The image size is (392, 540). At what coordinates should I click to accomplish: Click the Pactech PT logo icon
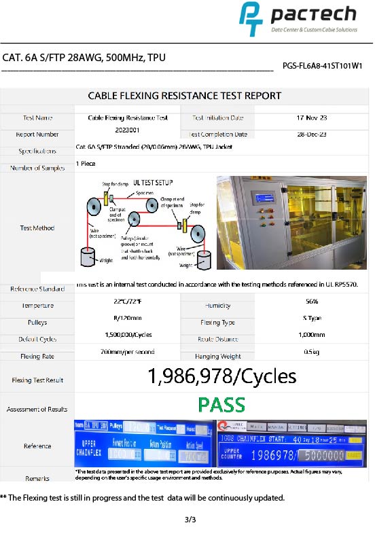coord(251,18)
